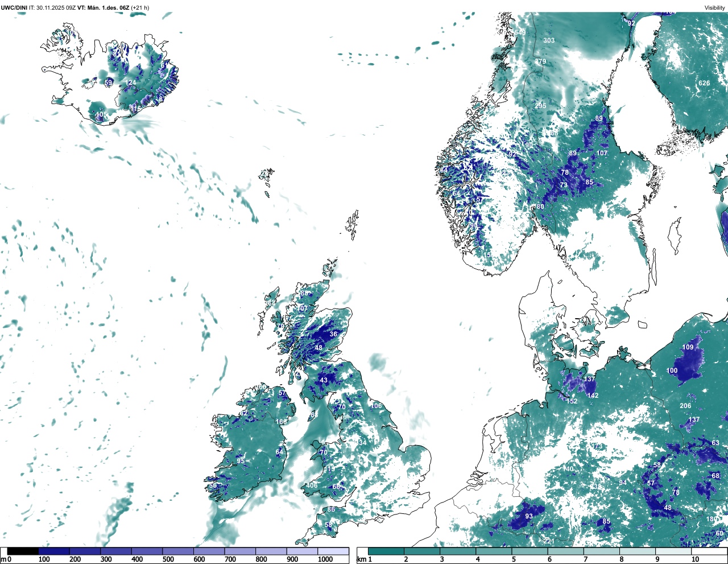Screen dimensions: 728x564
Task: Click the black 0–100 m legend swatch
Action: click(x=23, y=551)
